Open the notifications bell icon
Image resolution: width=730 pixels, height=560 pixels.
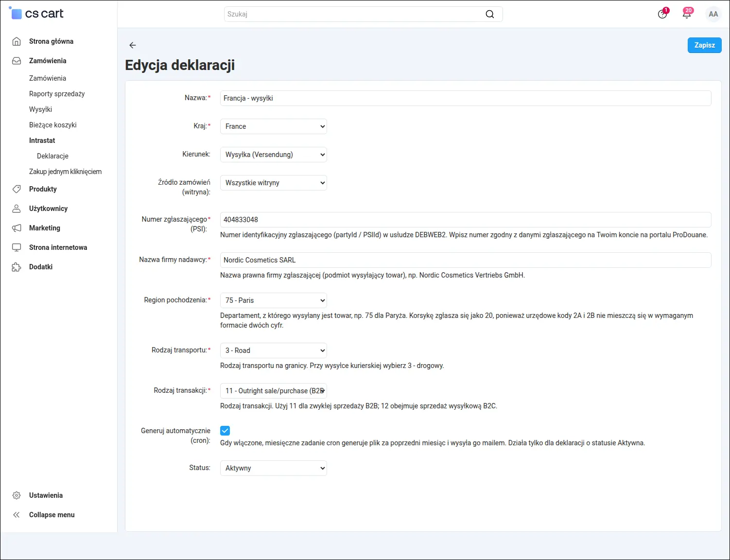pyautogui.click(x=687, y=14)
